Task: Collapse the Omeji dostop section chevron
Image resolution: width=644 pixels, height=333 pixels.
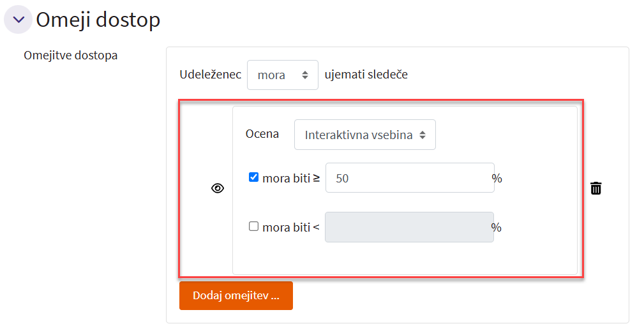Action: (x=18, y=20)
